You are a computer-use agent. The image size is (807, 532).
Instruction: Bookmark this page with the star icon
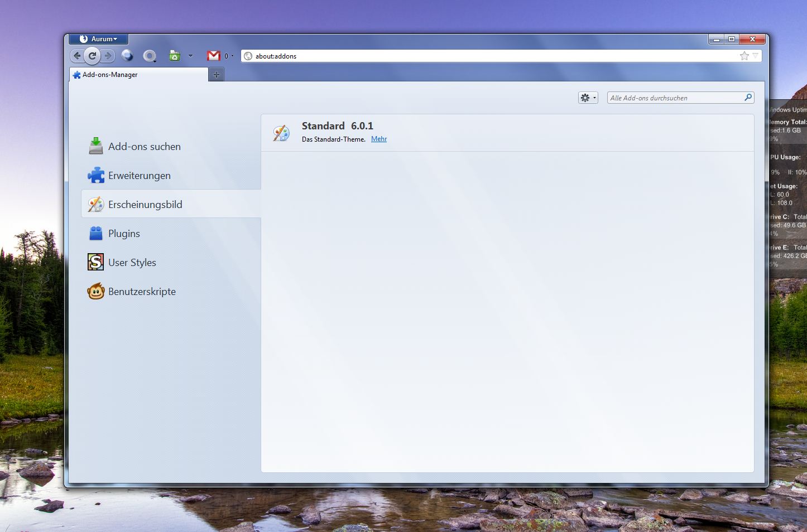[x=744, y=56]
